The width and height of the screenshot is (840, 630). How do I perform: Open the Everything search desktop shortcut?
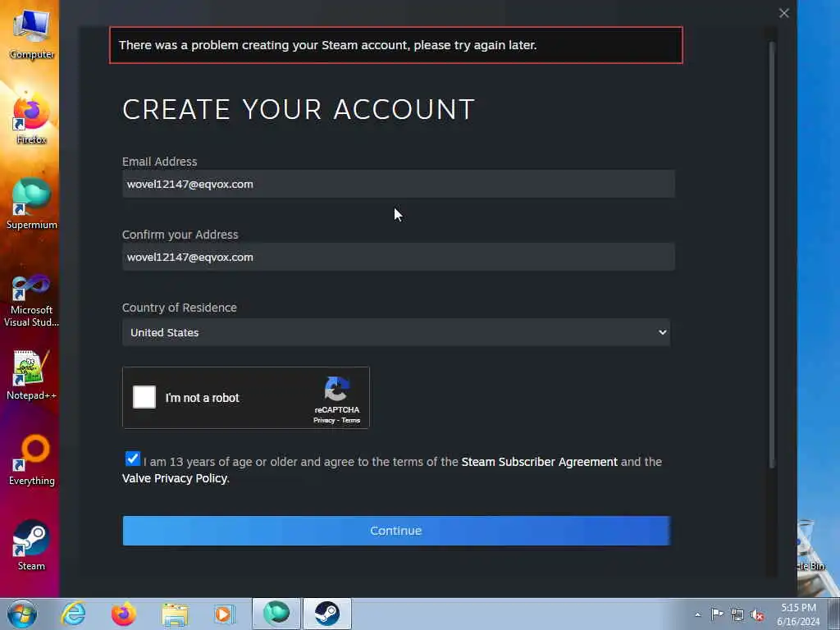point(31,459)
